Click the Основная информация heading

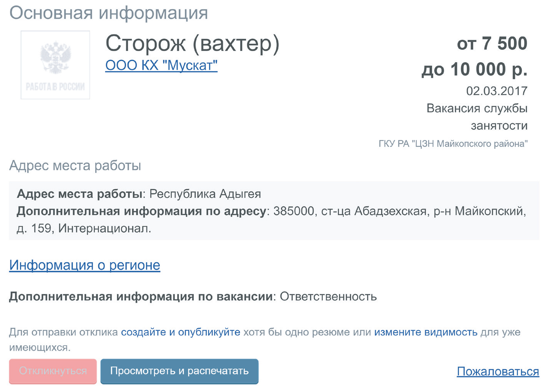point(109,13)
